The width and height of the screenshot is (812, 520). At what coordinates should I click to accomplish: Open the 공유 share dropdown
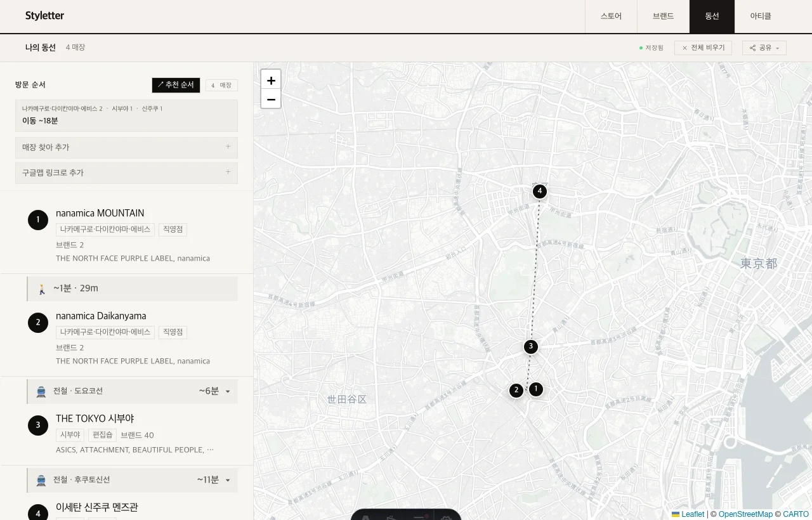764,48
